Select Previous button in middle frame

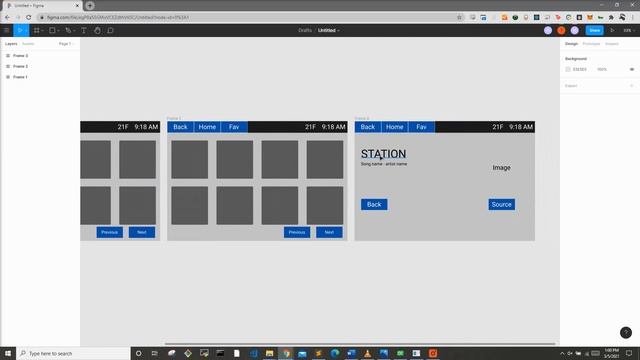coord(297,232)
